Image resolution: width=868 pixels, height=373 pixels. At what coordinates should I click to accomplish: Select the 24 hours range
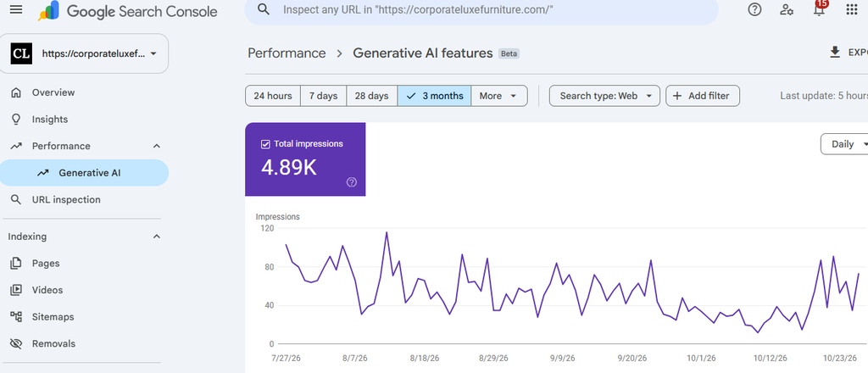(x=273, y=96)
